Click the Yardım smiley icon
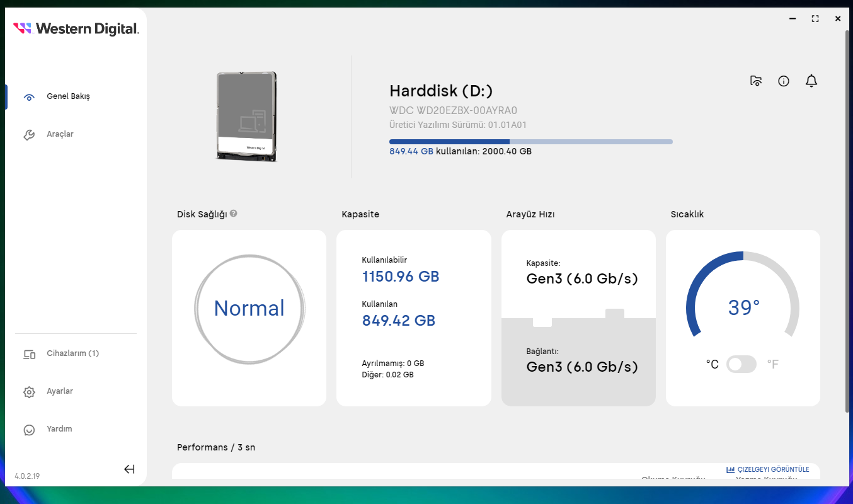853x504 pixels. click(29, 430)
